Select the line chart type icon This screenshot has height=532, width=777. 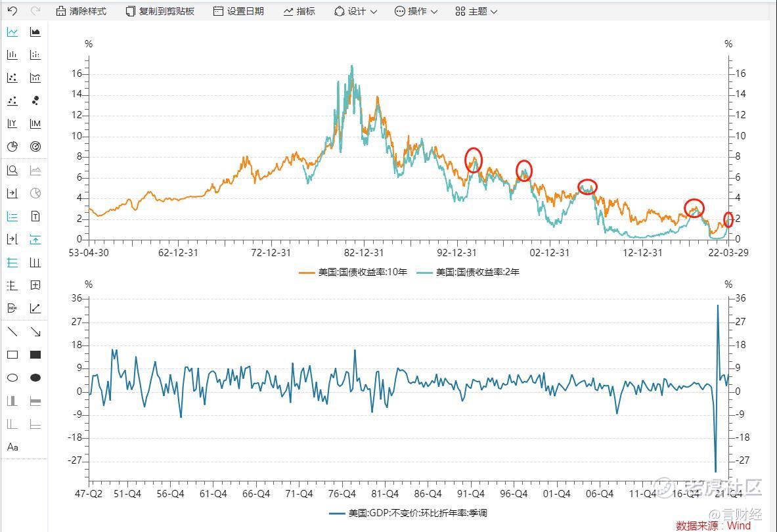12,32
